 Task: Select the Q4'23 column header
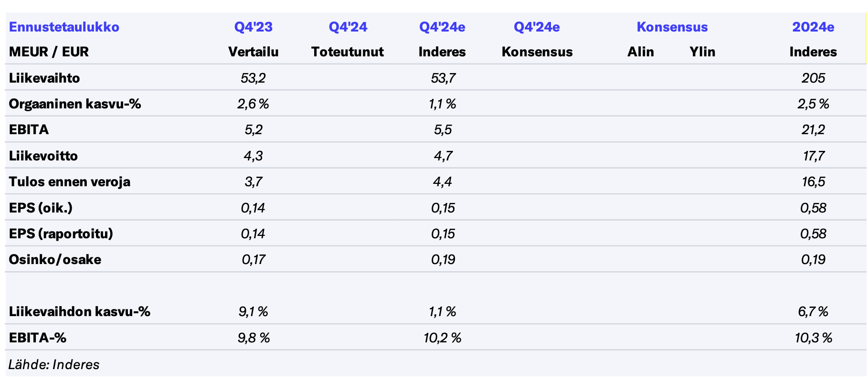(x=253, y=27)
